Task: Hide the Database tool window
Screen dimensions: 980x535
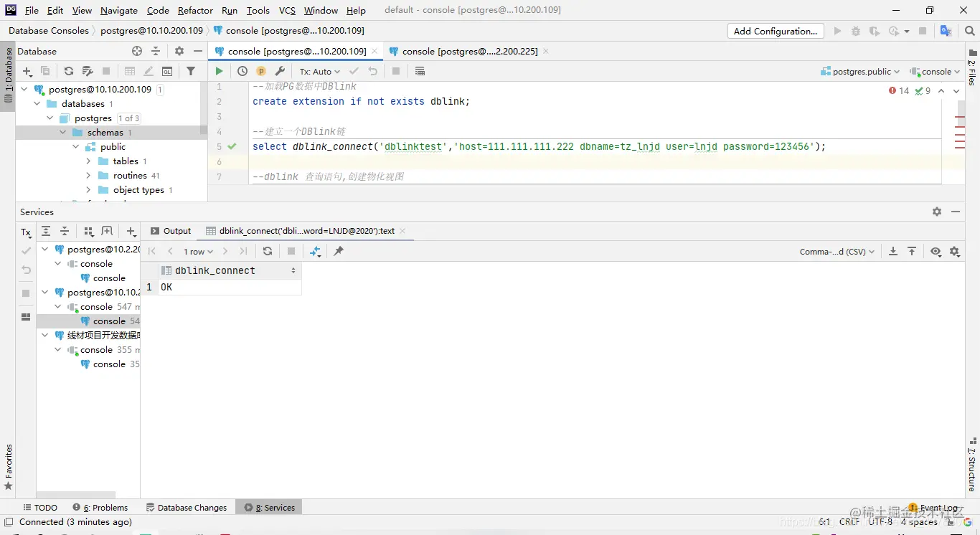Action: 198,51
